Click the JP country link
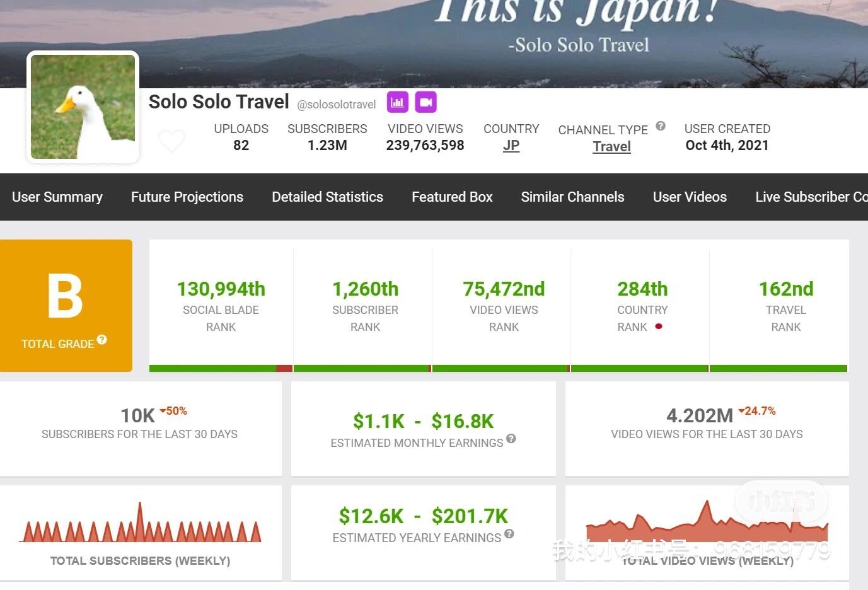 [x=511, y=146]
